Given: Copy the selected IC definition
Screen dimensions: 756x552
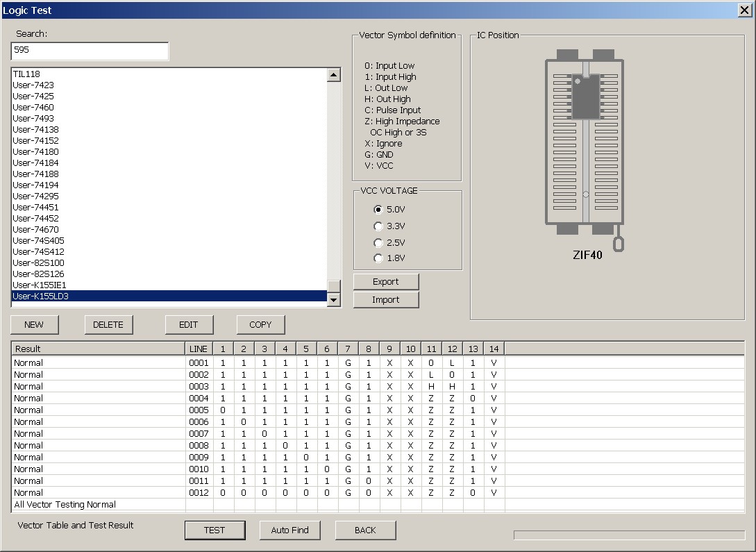Looking at the screenshot, I should (x=260, y=324).
